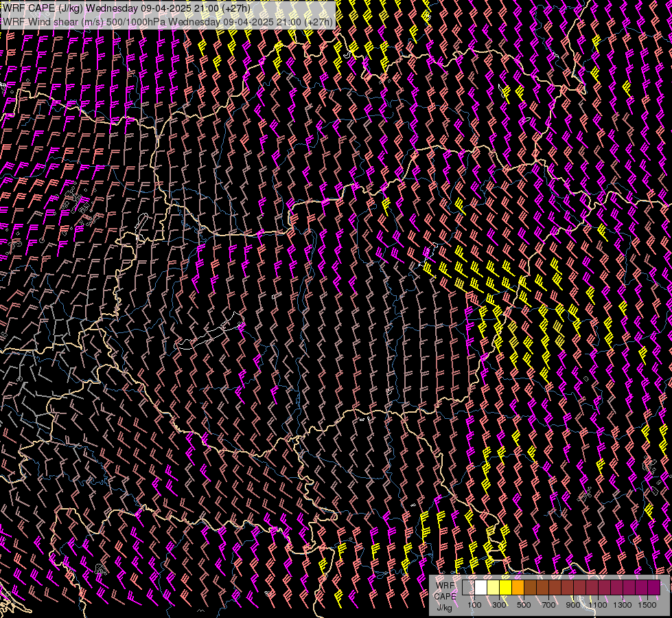Click the CAPE label in the legend
672x618 pixels.
pos(445,597)
